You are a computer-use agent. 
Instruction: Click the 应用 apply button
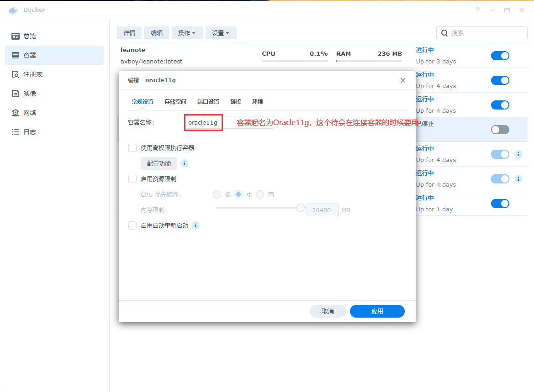(377, 311)
